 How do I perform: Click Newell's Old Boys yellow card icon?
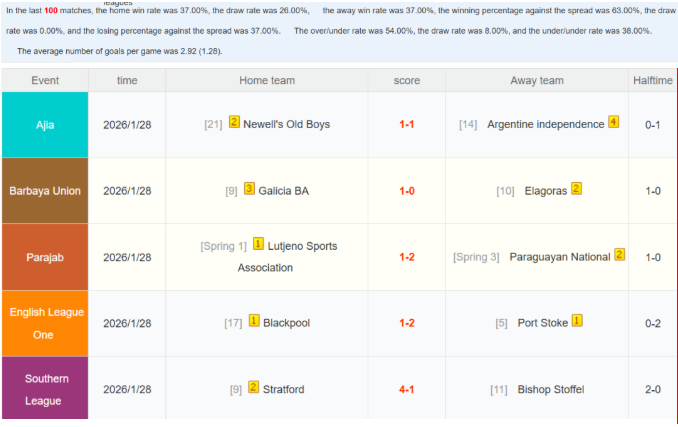tap(234, 123)
